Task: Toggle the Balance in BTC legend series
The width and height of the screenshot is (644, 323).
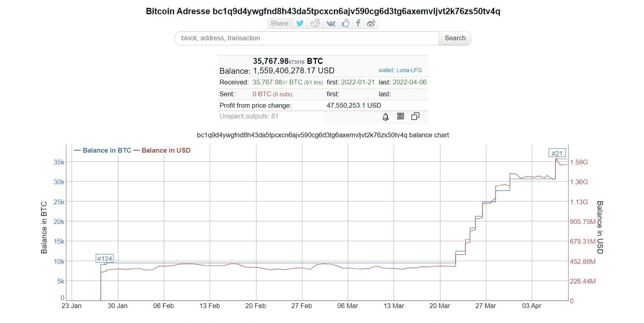Action: pyautogui.click(x=102, y=150)
